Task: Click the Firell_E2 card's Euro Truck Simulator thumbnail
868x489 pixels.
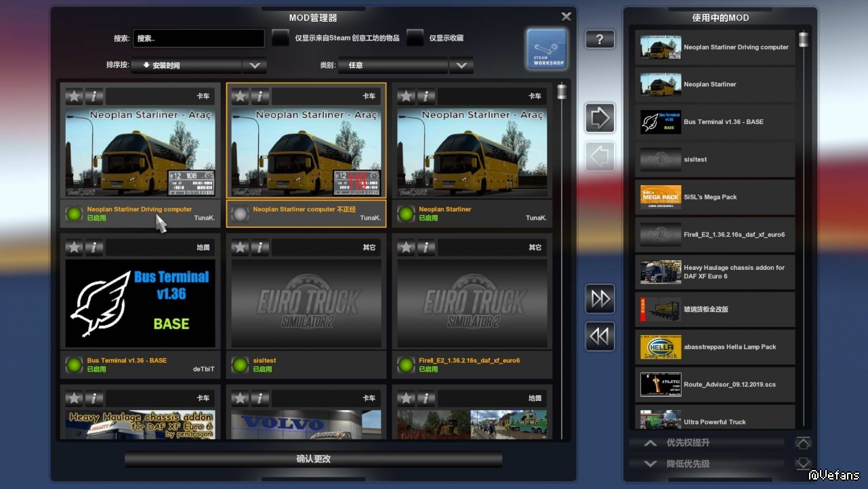Action: pyautogui.click(x=472, y=303)
